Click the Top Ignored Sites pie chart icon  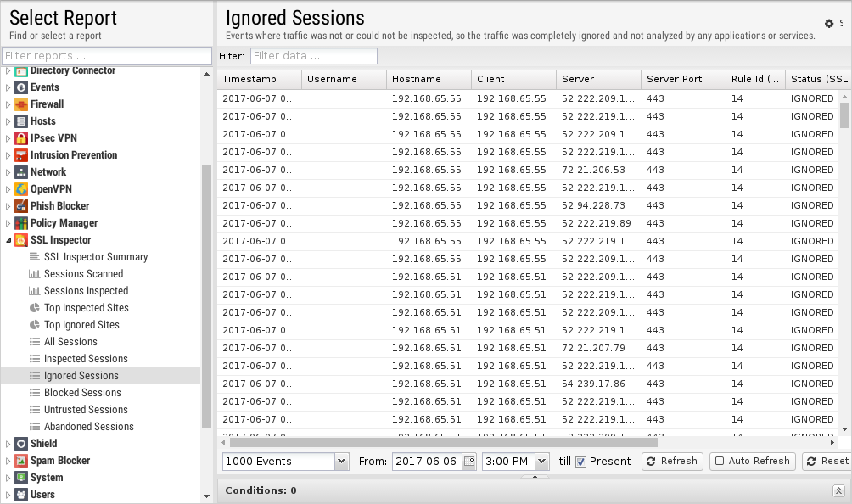35,325
